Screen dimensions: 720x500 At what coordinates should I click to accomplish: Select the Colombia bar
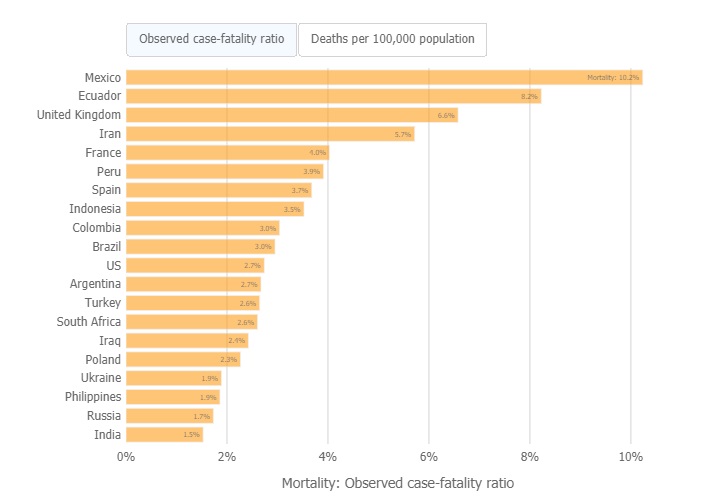202,228
